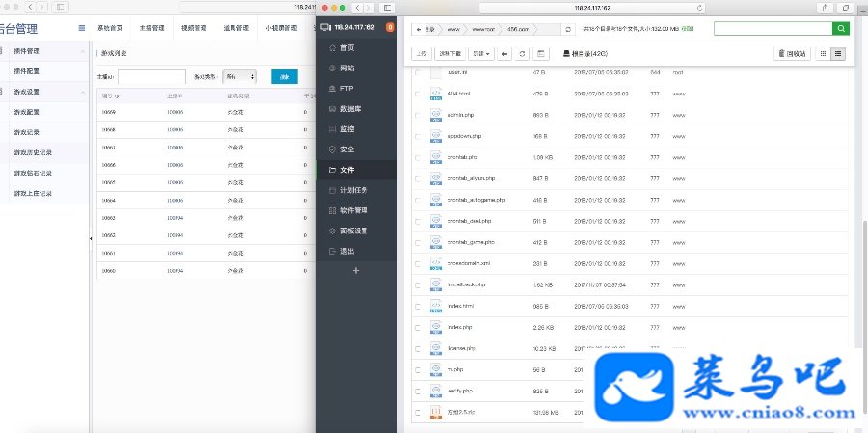Open 文件 in the panel sidebar
This screenshot has height=433, width=868.
[357, 170]
